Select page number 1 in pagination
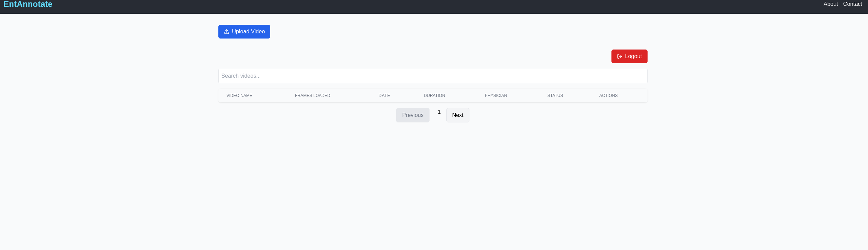Screen dimensions: 868x250 (439, 112)
